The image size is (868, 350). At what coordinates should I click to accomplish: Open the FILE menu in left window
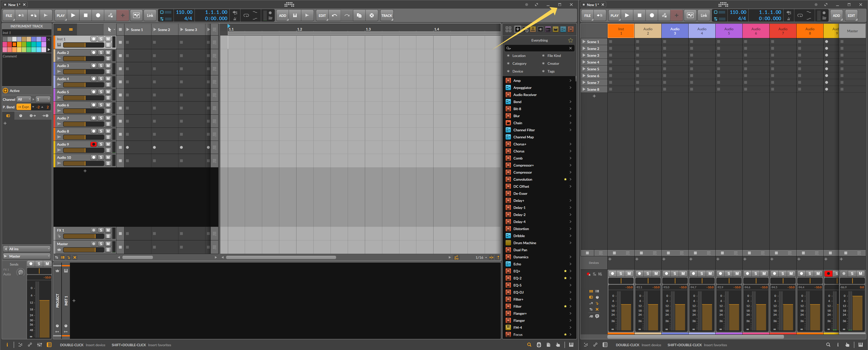9,15
